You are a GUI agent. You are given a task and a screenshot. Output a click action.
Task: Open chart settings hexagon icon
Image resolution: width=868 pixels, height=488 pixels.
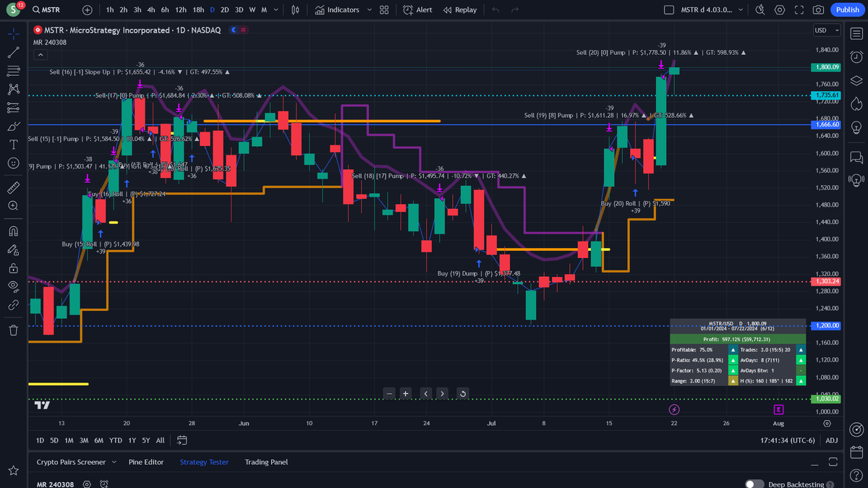pyautogui.click(x=780, y=10)
